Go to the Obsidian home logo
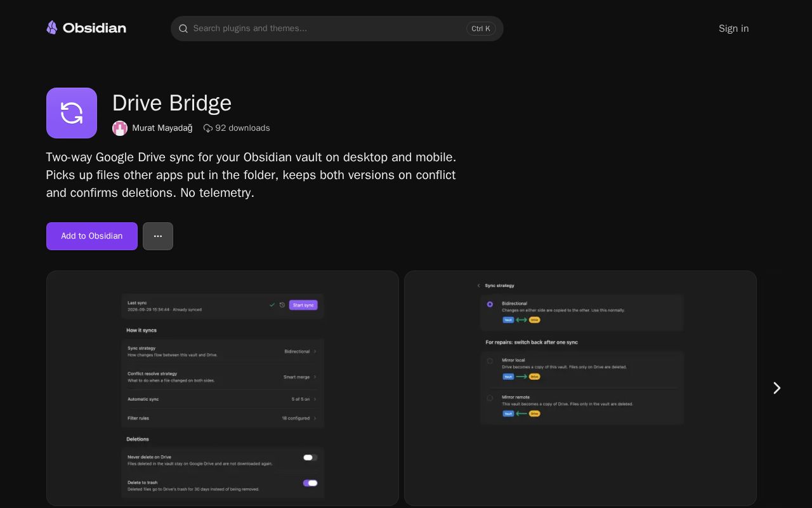This screenshot has height=508, width=812. click(x=86, y=28)
